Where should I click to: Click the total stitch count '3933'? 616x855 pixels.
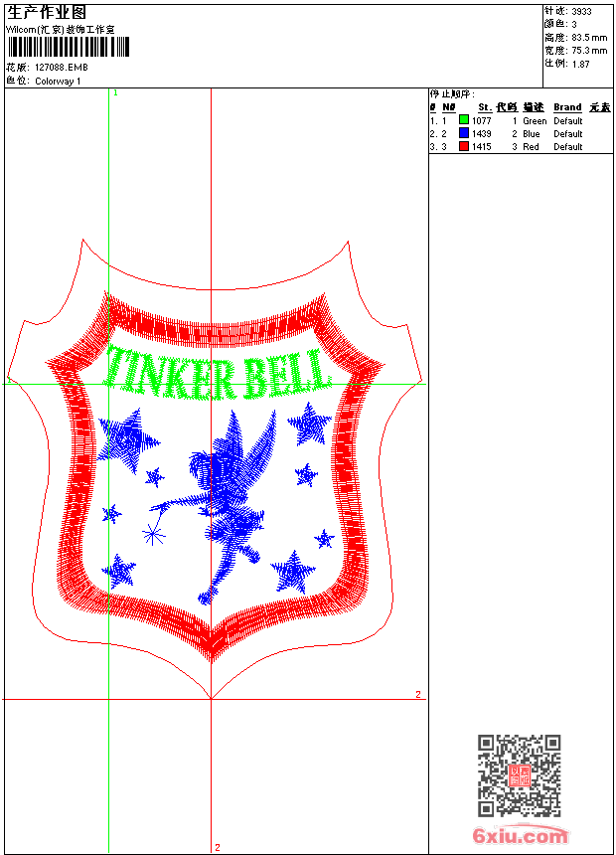point(581,12)
